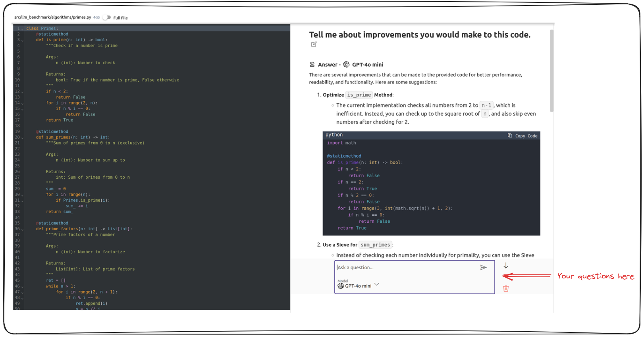Screen dimensions: 644x338
Task: Click inline code 'sum_primes' in step 2 heading
Action: click(x=375, y=245)
